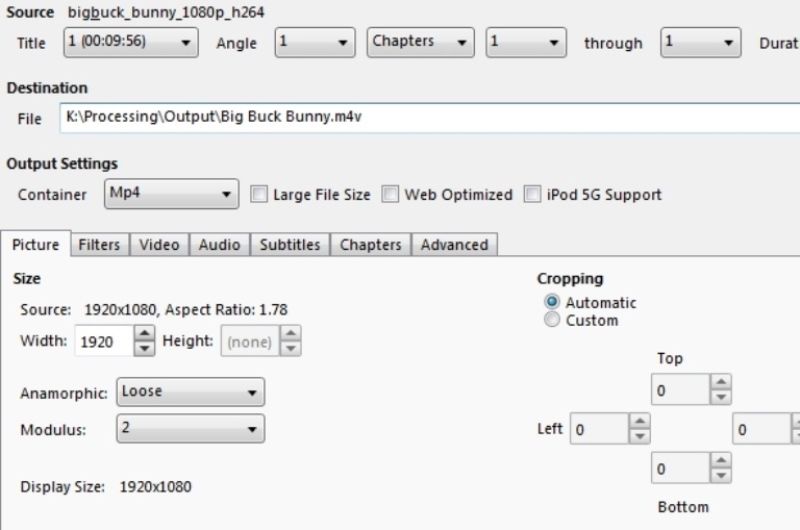Open the Audio tab

tap(219, 245)
